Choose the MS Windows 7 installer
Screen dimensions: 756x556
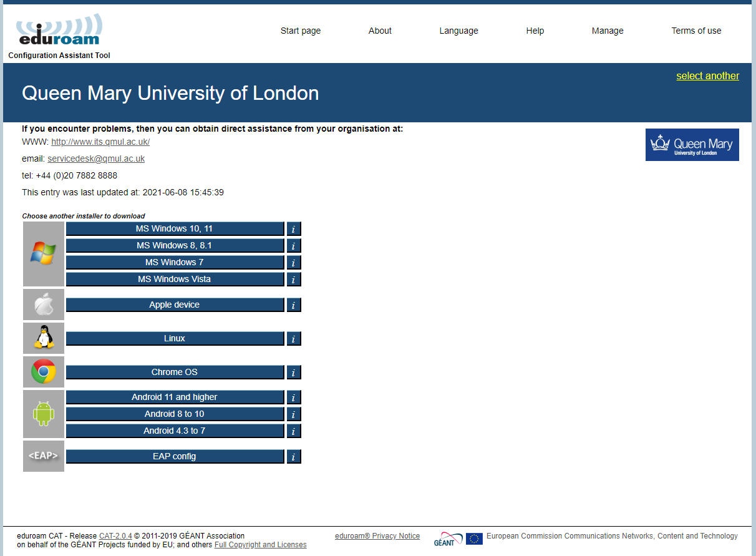[x=175, y=263]
